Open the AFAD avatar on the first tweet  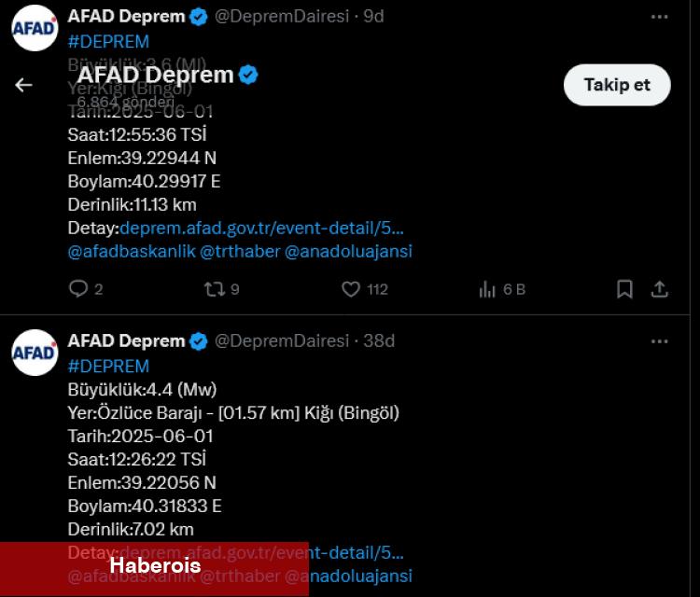click(x=35, y=27)
